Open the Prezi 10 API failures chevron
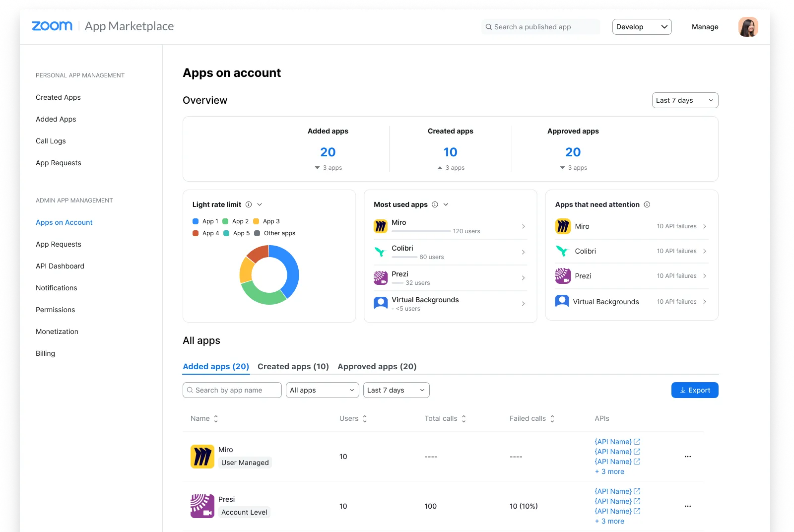794x532 pixels. 705,276
